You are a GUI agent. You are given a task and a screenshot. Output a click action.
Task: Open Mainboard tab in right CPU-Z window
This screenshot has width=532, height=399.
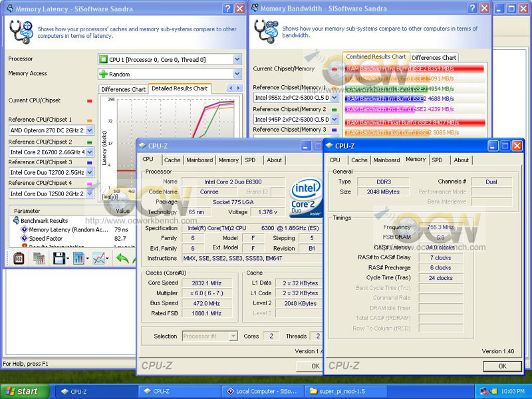click(x=386, y=160)
